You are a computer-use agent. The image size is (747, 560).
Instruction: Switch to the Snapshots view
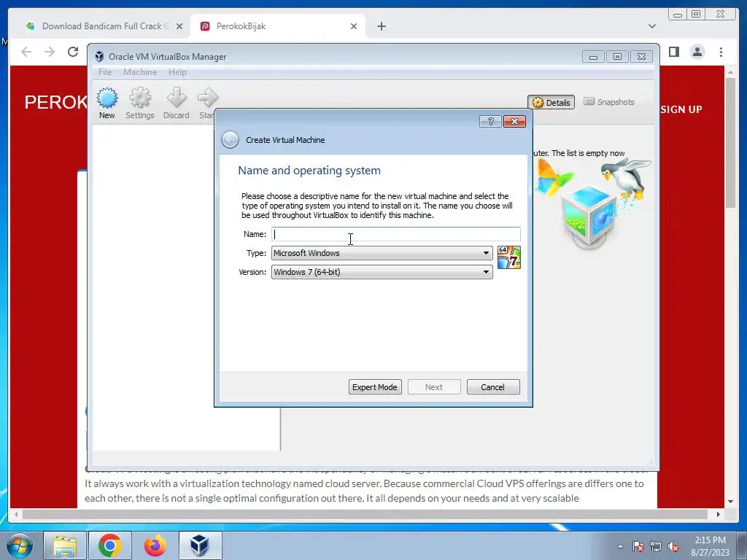click(x=609, y=102)
